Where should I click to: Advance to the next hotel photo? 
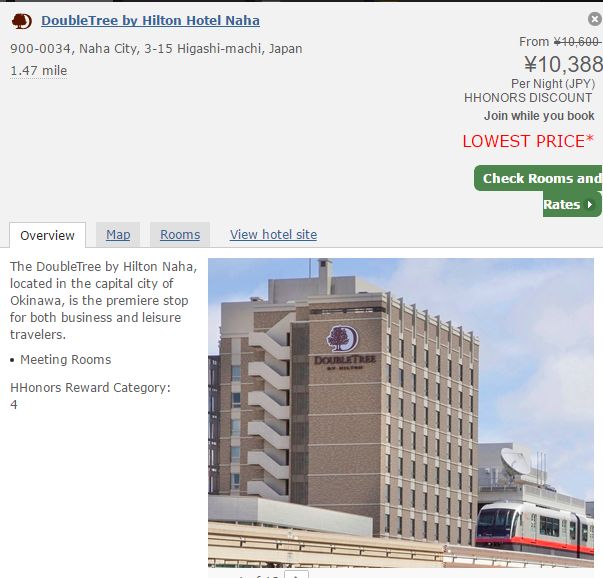pos(297,575)
